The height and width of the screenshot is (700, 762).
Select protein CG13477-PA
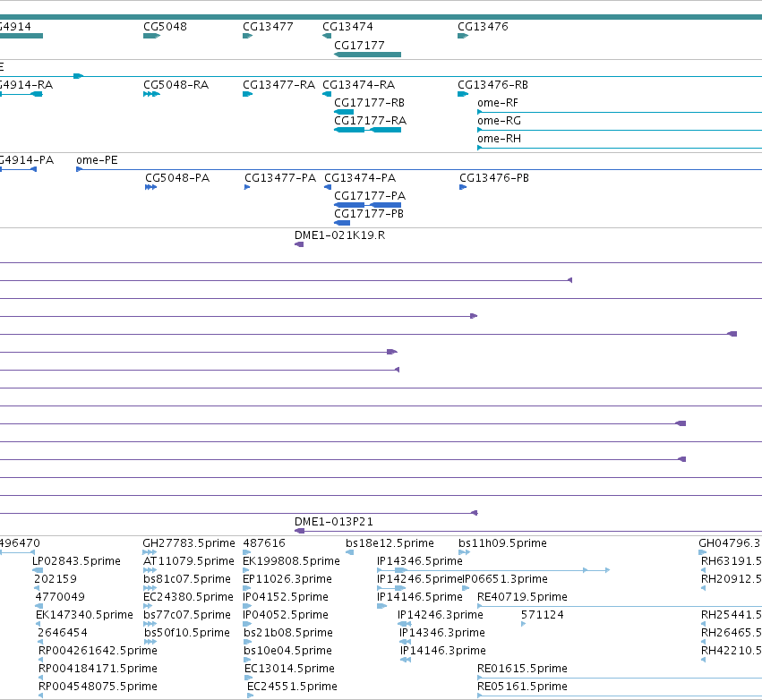[x=280, y=178]
